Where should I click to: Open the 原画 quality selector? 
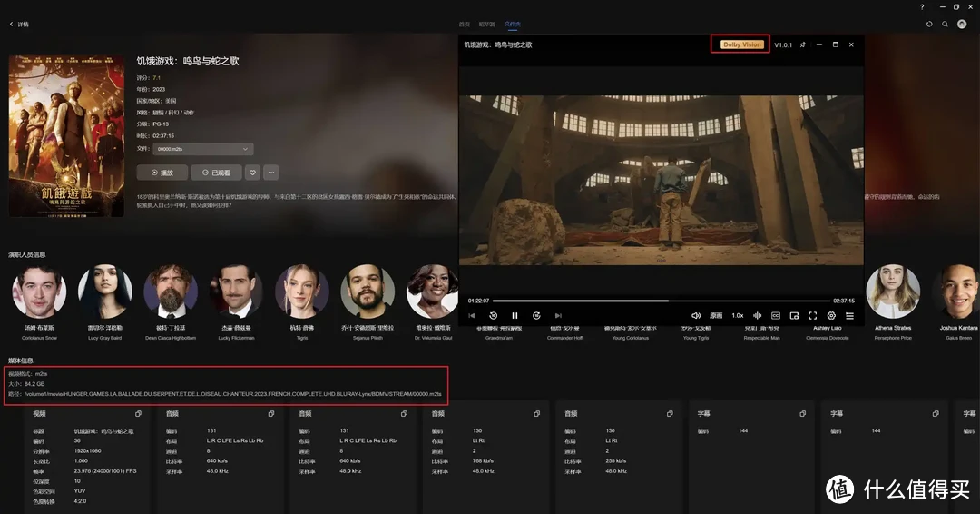click(716, 316)
